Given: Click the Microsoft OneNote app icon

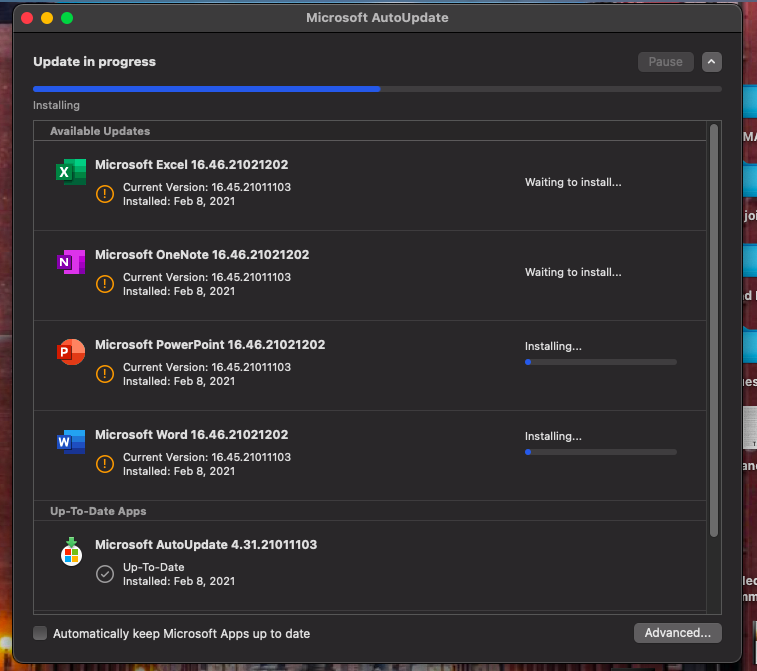Looking at the screenshot, I should 71,262.
